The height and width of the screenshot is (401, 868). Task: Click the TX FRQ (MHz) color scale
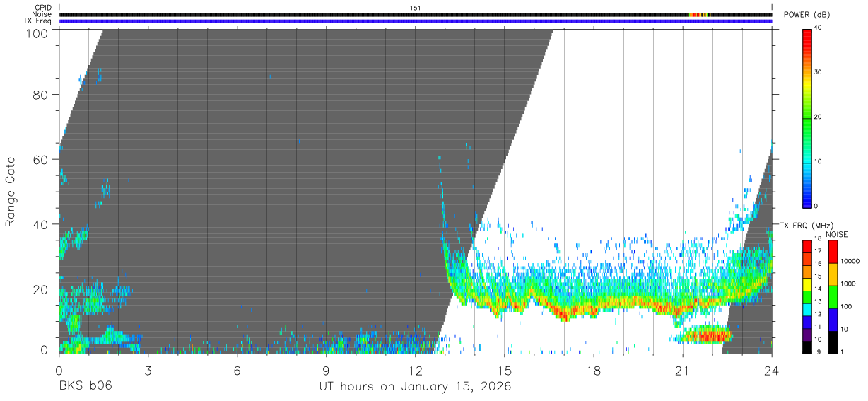pyautogui.click(x=807, y=296)
